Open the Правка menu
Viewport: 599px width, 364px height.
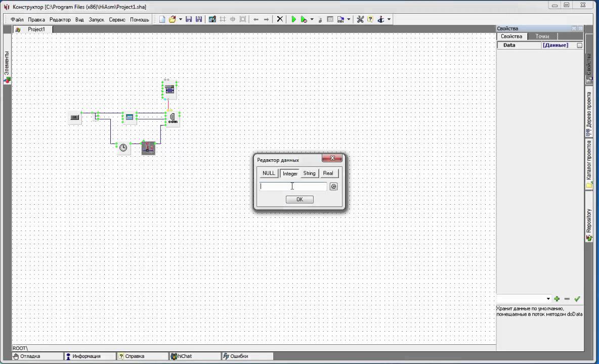pyautogui.click(x=36, y=19)
